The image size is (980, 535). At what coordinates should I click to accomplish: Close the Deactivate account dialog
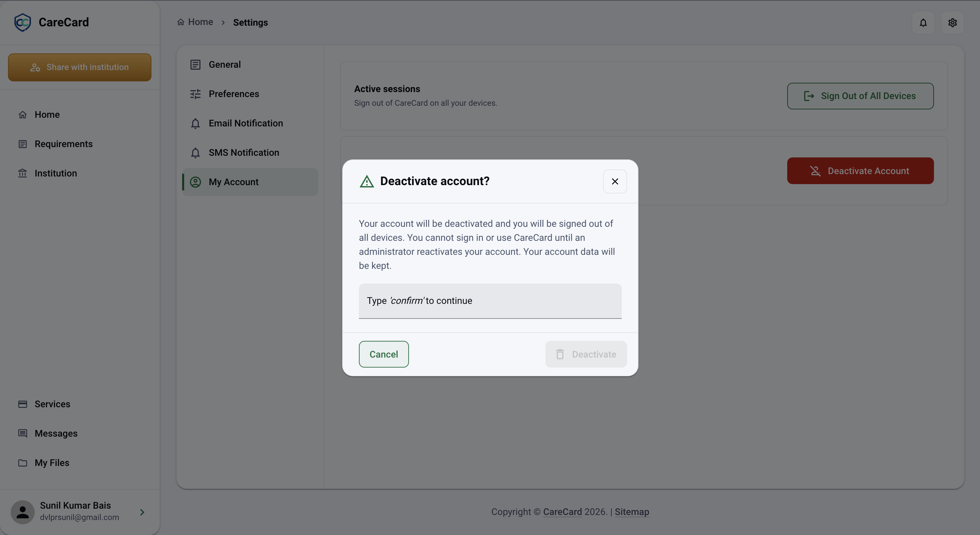pyautogui.click(x=615, y=181)
